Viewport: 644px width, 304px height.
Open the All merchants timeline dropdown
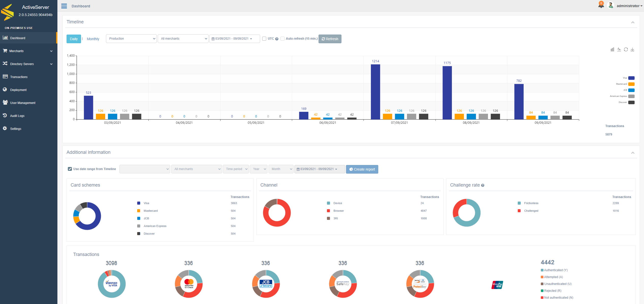pyautogui.click(x=183, y=39)
